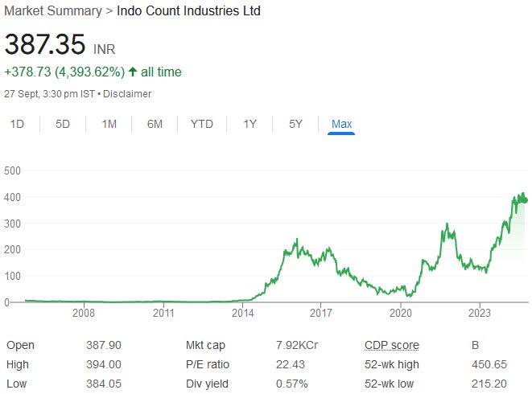Click the 2020 x-axis label
Image resolution: width=532 pixels, height=394 pixels.
click(401, 313)
